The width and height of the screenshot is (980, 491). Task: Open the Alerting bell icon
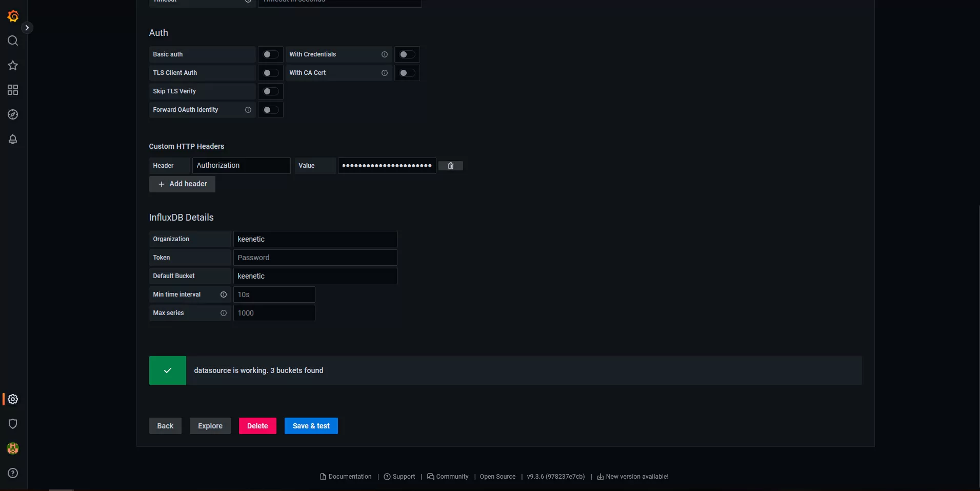pos(13,139)
